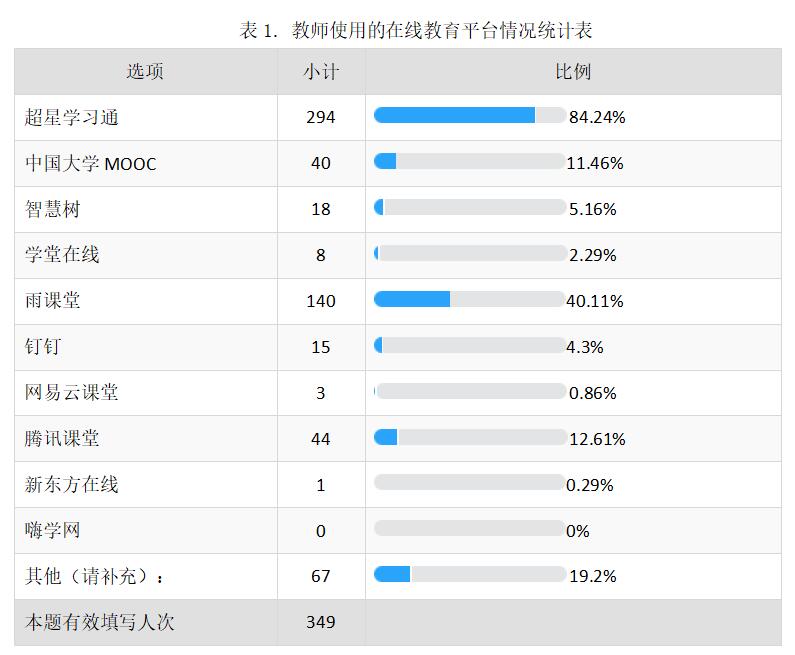Click the 学堂在线 option label
Viewport: 795px width, 655px height.
(x=62, y=255)
